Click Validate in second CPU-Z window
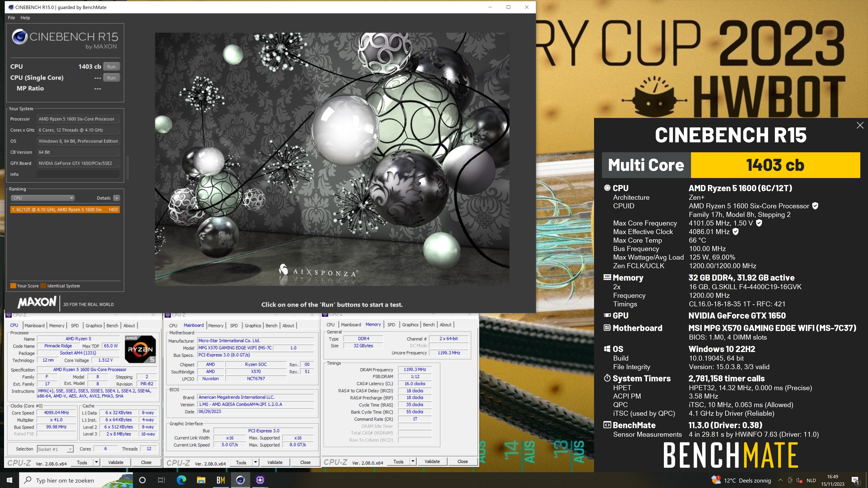 tap(275, 462)
